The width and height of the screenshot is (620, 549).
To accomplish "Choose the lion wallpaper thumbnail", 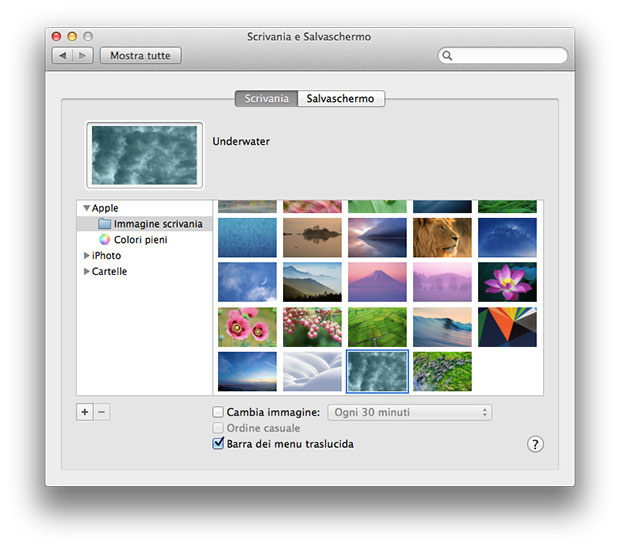I will (x=442, y=238).
